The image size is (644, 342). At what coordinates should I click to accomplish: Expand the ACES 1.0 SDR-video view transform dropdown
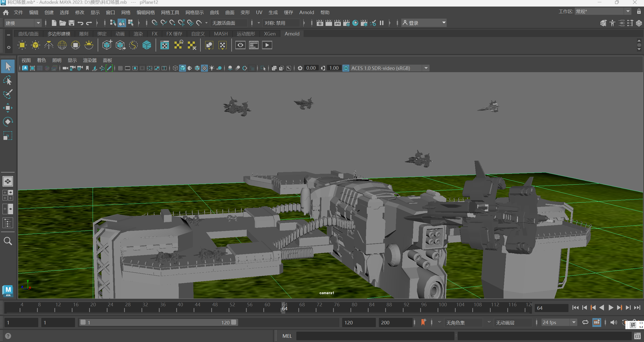[426, 68]
